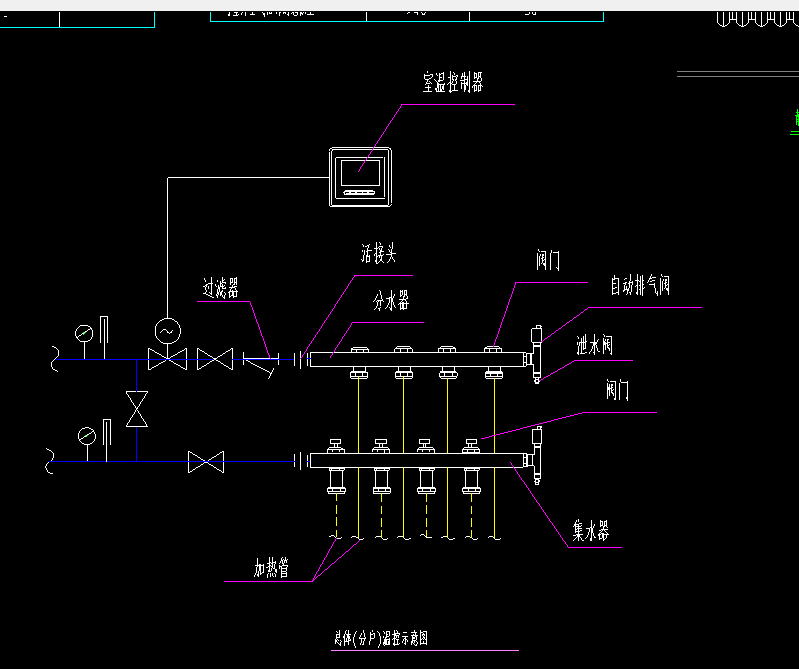The height and width of the screenshot is (669, 799).
Task: Click the '阀门' label below the drain valve label
Action: [617, 390]
